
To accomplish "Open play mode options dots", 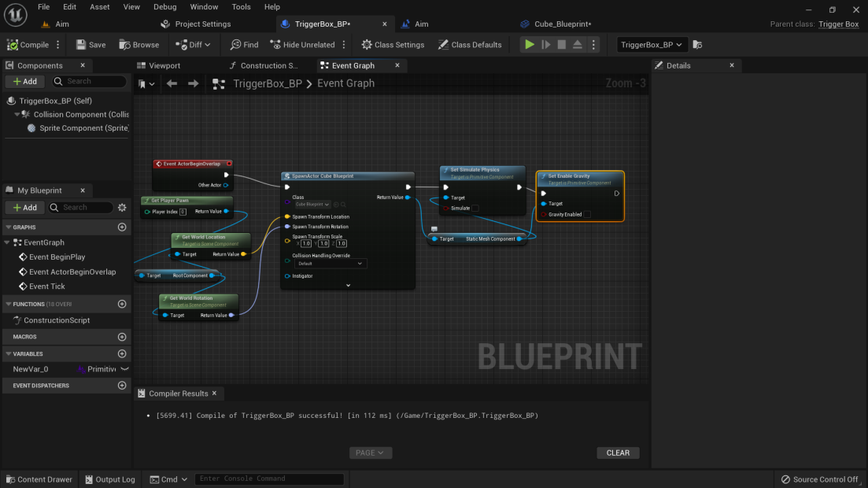I will [x=593, y=45].
